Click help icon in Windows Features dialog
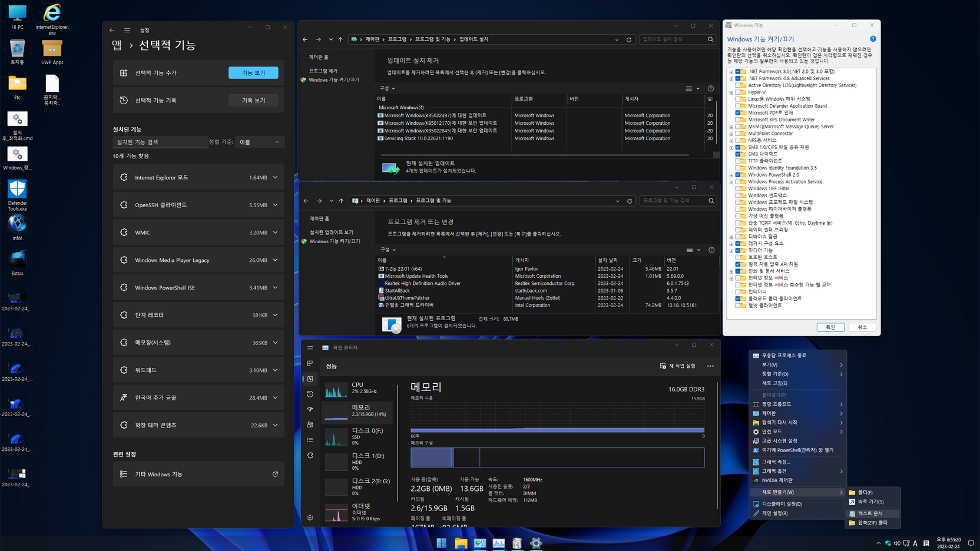This screenshot has width=980, height=551. coord(873,39)
